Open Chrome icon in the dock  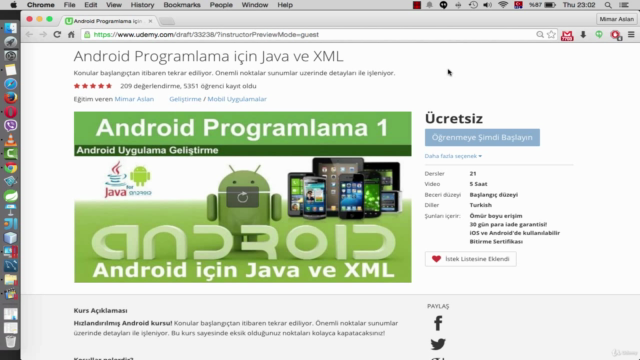11,168
